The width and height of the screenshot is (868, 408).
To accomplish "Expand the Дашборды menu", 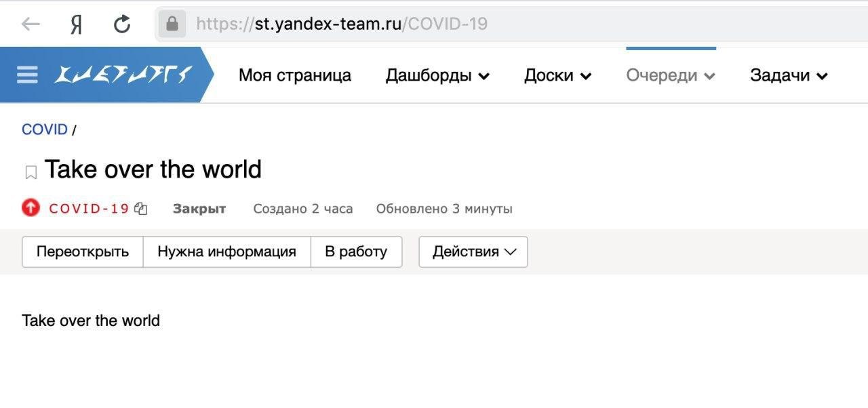I will (437, 75).
